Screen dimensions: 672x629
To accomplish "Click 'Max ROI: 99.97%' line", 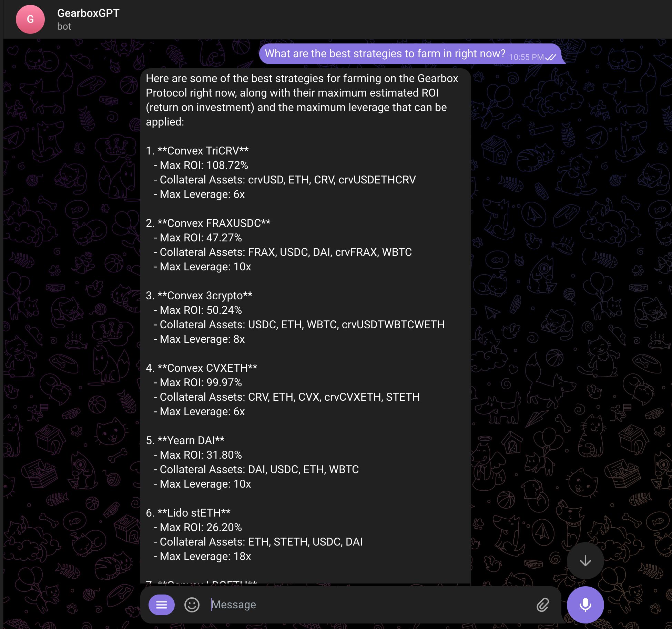I will click(x=198, y=382).
